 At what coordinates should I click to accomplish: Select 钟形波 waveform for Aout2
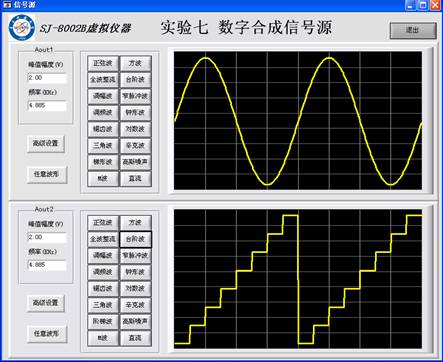[x=135, y=272]
